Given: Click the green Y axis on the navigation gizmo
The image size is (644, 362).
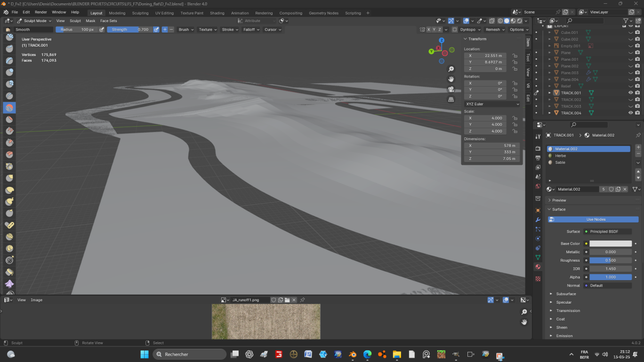Looking at the screenshot, I should (431, 51).
